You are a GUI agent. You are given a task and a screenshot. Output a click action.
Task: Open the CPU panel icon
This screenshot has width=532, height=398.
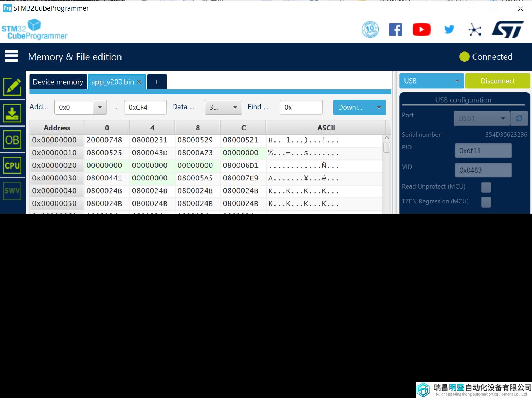point(12,165)
